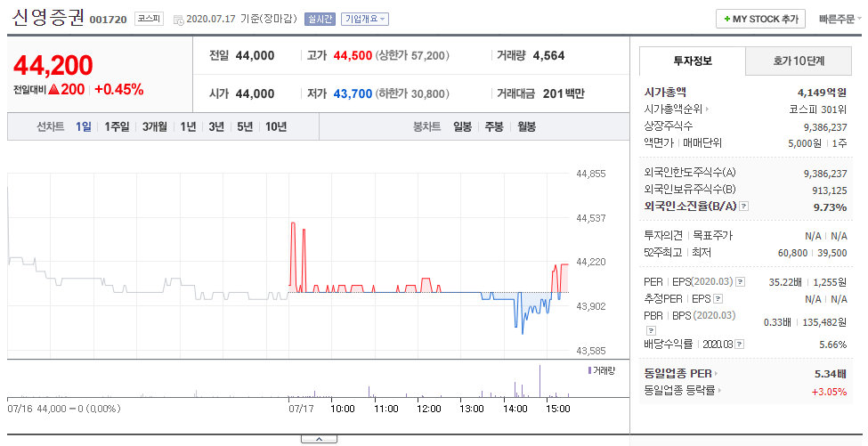Click the 시가총액 value 4,149억원
Image resolution: width=868 pixels, height=446 pixels.
click(822, 93)
